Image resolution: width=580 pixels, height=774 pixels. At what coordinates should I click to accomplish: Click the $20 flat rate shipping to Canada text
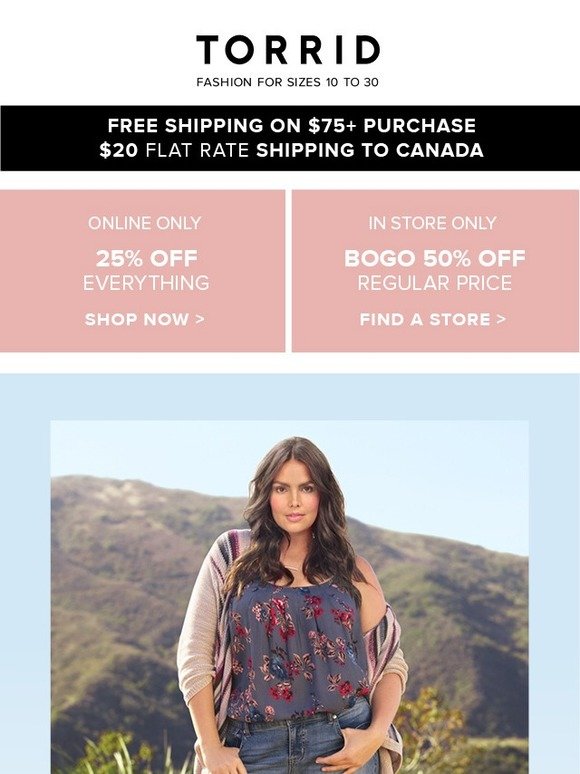tap(291, 150)
